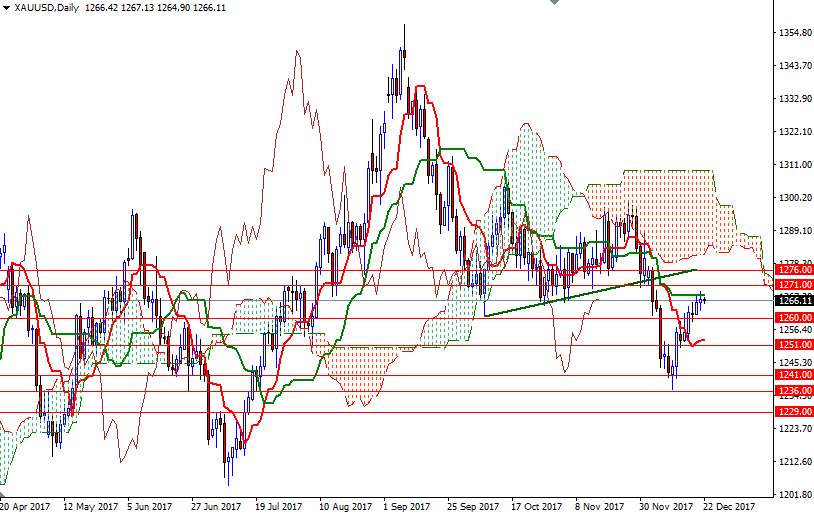The height and width of the screenshot is (514, 814).
Task: Click the 1 Sep 2017 date label
Action: click(407, 506)
